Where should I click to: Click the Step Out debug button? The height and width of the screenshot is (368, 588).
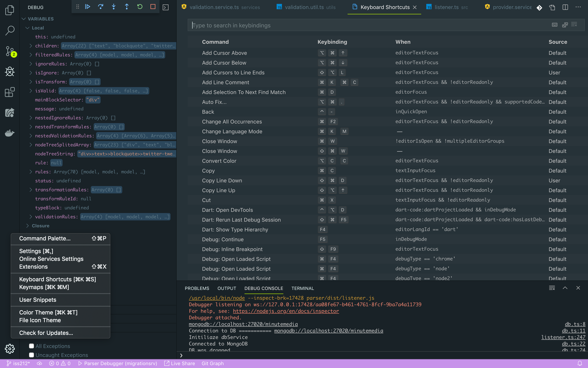point(127,7)
